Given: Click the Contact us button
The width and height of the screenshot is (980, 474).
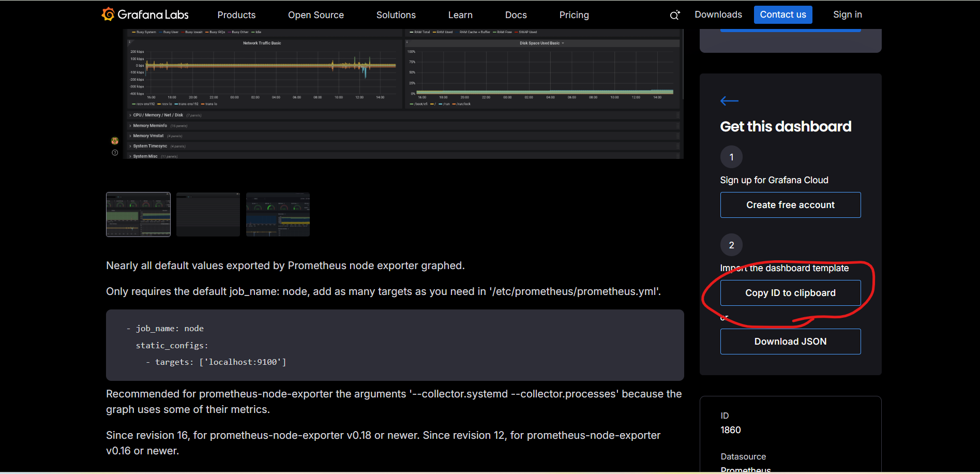Looking at the screenshot, I should click(x=783, y=14).
